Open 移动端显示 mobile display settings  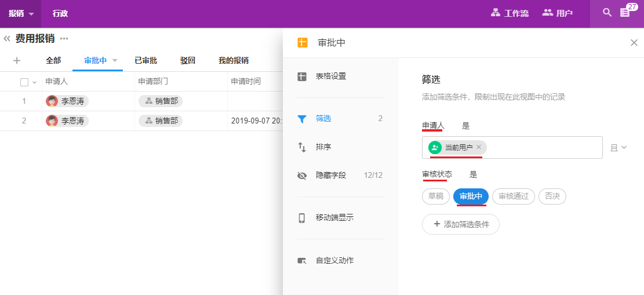(334, 218)
